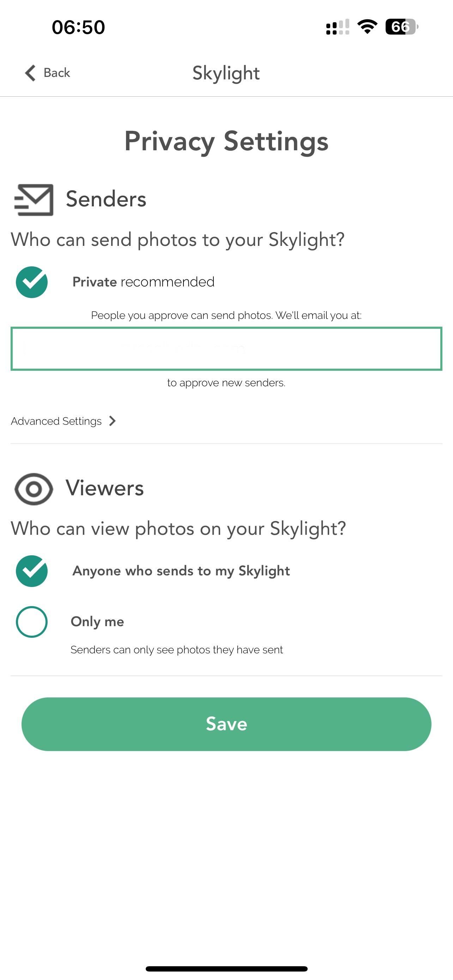Image resolution: width=453 pixels, height=980 pixels.
Task: Open the Advanced Settings link
Action: click(56, 421)
